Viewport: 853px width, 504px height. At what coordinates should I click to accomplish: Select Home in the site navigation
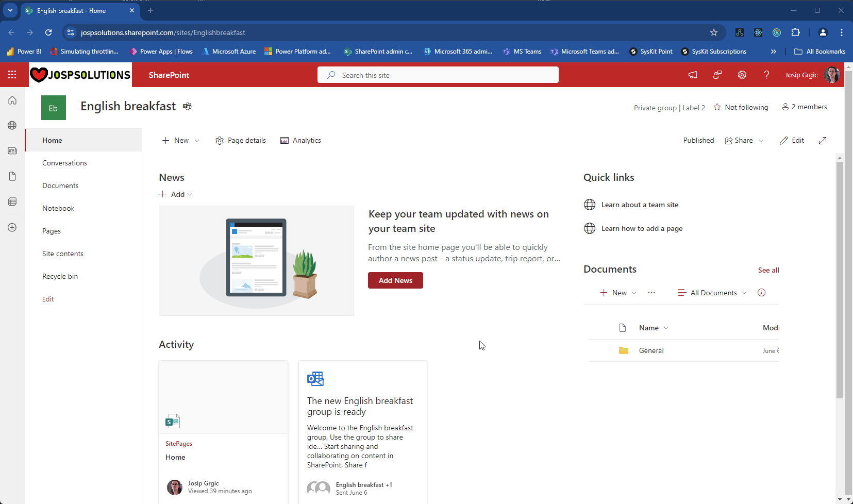[83, 140]
